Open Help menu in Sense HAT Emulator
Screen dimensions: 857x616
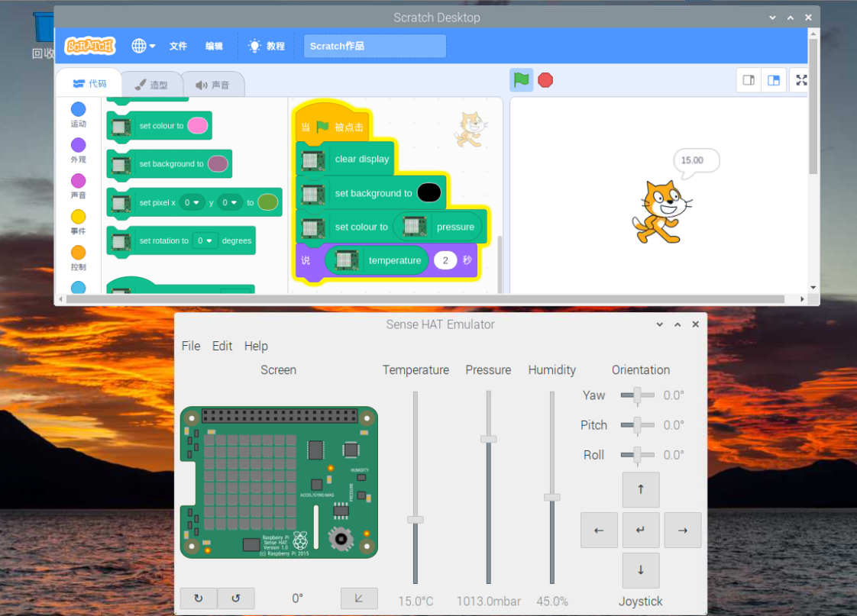[256, 347]
